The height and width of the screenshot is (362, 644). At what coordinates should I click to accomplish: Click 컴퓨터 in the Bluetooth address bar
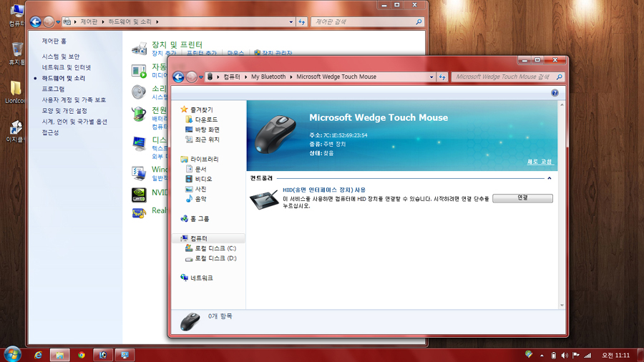[x=232, y=77]
